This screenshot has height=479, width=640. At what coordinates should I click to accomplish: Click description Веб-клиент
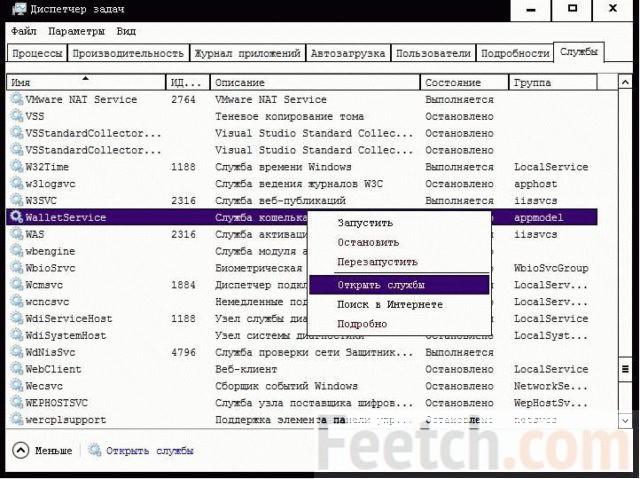246,369
